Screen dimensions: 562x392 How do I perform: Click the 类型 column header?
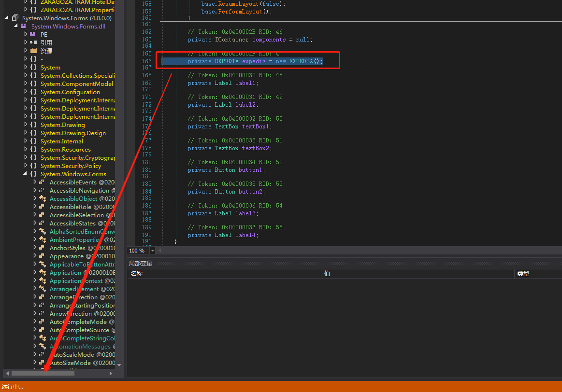click(x=538, y=274)
